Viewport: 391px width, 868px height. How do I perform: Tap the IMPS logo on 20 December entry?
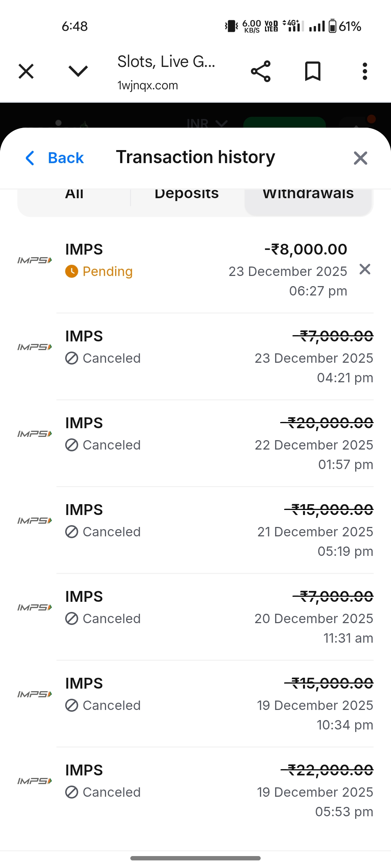(x=35, y=607)
